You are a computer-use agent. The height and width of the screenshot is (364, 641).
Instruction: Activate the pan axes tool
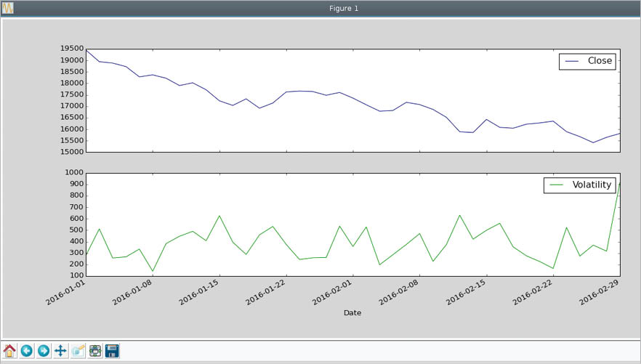point(61,351)
